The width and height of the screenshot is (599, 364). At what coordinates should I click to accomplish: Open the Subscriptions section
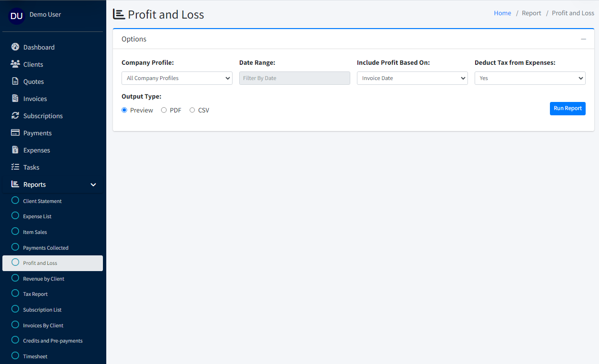point(42,115)
